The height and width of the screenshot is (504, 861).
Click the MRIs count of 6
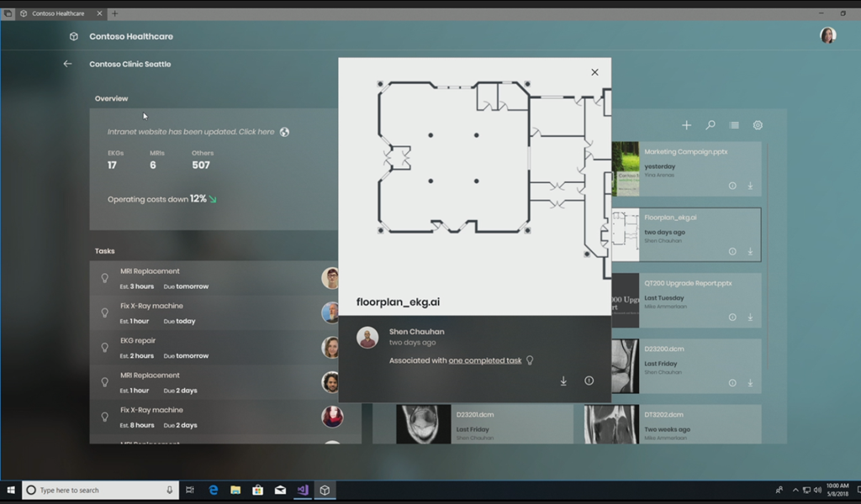click(153, 165)
